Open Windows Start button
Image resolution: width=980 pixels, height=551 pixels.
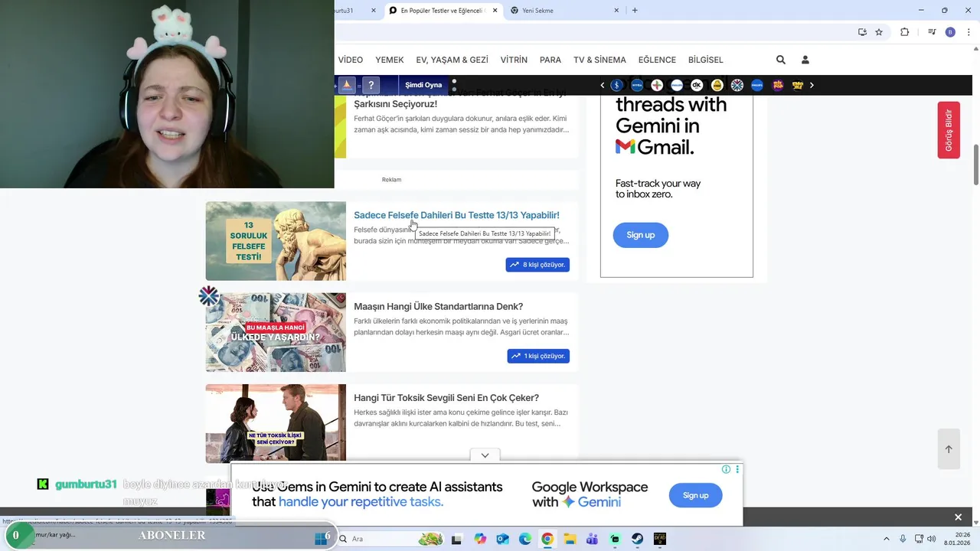(x=321, y=539)
